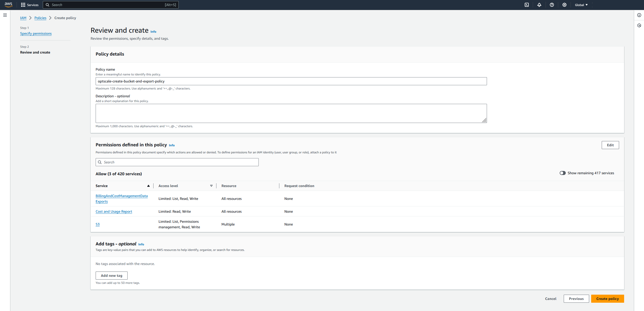The height and width of the screenshot is (311, 644).
Task: Open the S3 service link
Action: click(x=98, y=224)
